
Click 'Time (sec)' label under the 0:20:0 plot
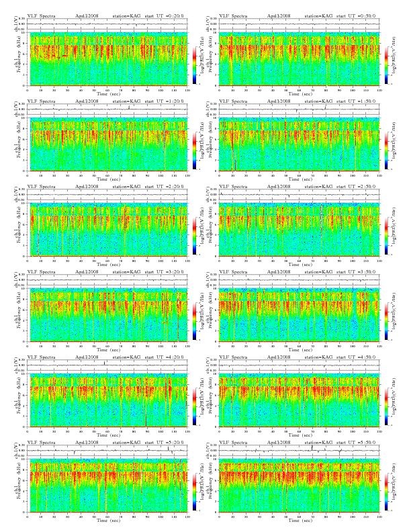pyautogui.click(x=109, y=94)
